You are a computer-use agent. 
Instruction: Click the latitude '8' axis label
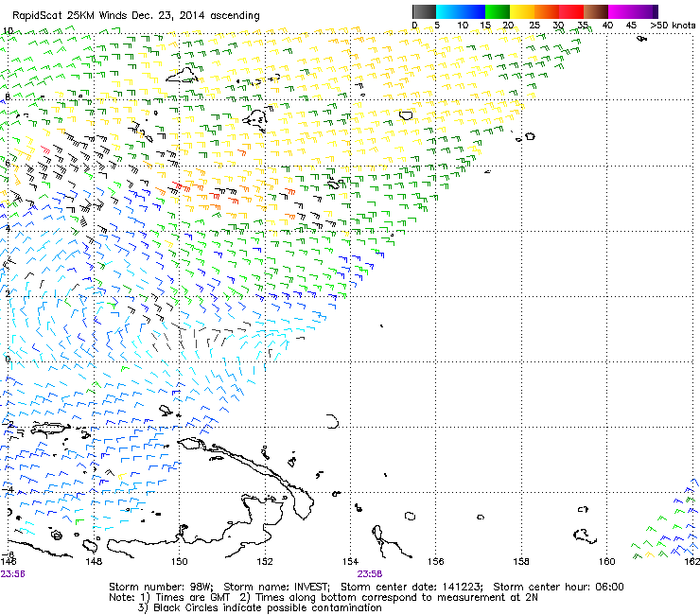click(8, 97)
